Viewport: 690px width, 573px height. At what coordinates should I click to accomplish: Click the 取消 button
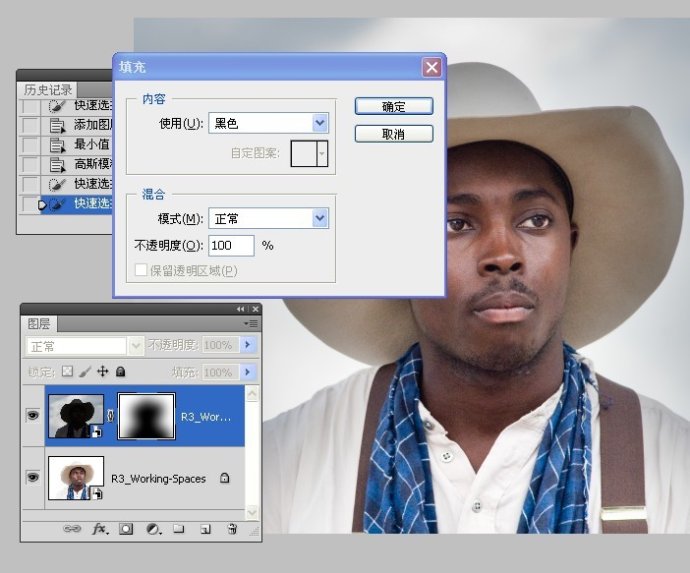pos(394,134)
